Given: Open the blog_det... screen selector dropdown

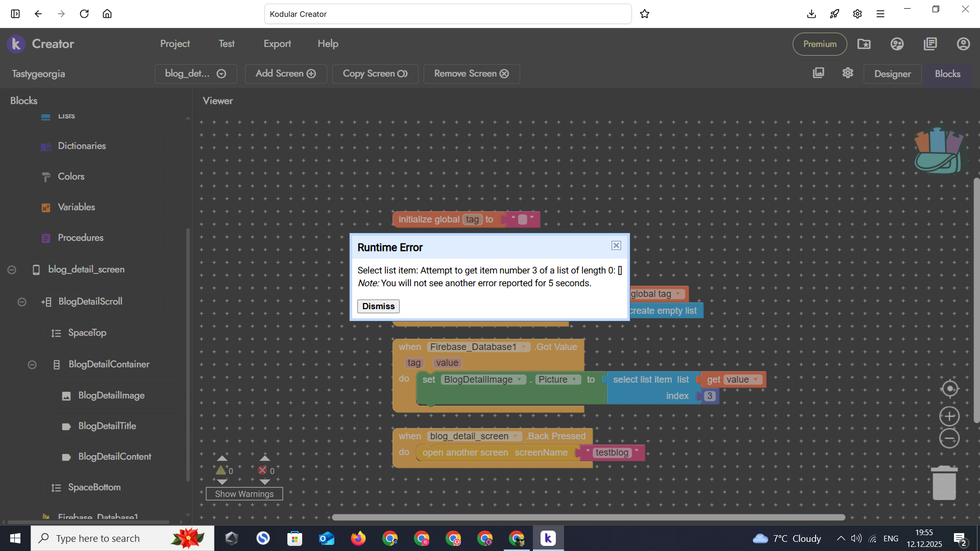Looking at the screenshot, I should (x=195, y=73).
